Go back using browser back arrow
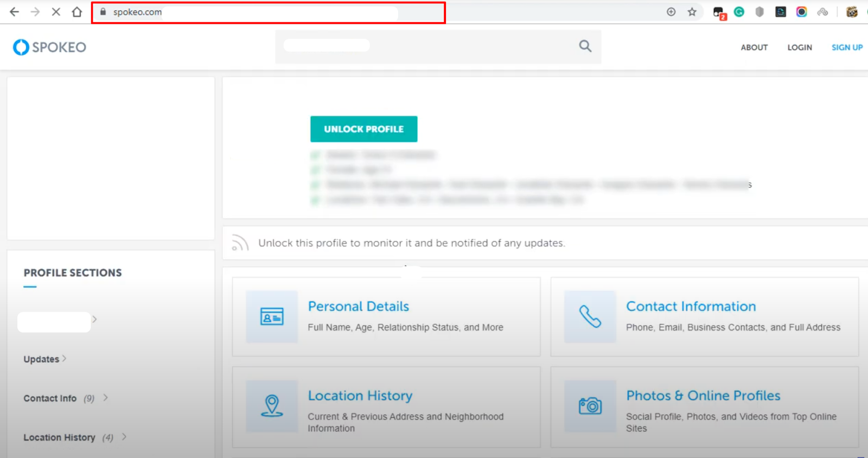Image resolution: width=868 pixels, height=458 pixels. [15, 12]
